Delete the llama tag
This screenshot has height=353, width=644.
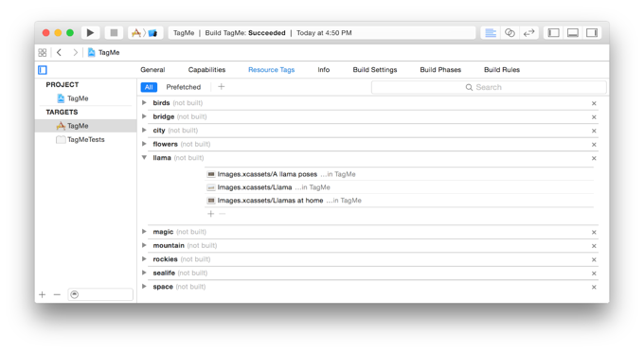click(594, 158)
